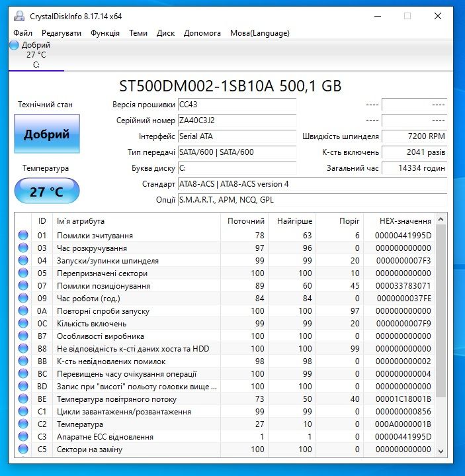Click the attribute list vertical scrollbar thumb

(x=441, y=311)
